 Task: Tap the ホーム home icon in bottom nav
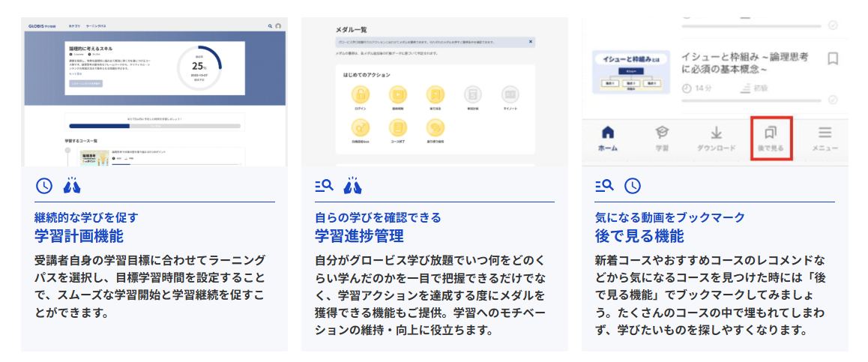point(608,139)
